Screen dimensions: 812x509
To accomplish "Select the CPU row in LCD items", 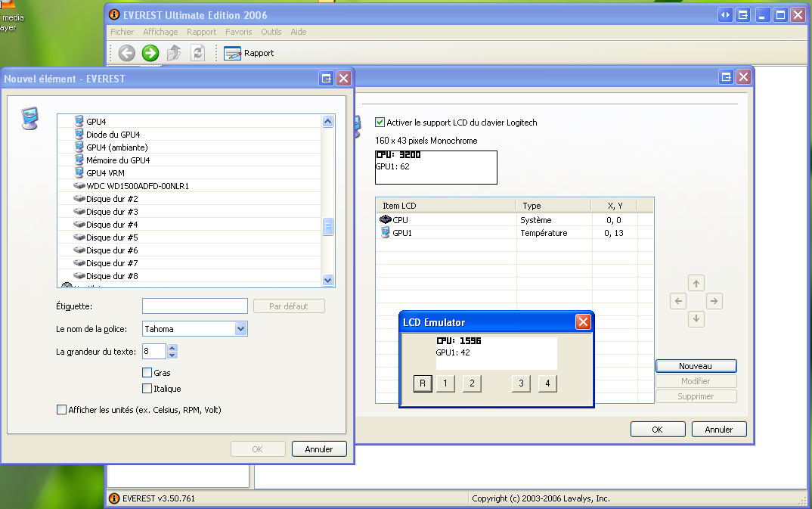I will pos(400,220).
